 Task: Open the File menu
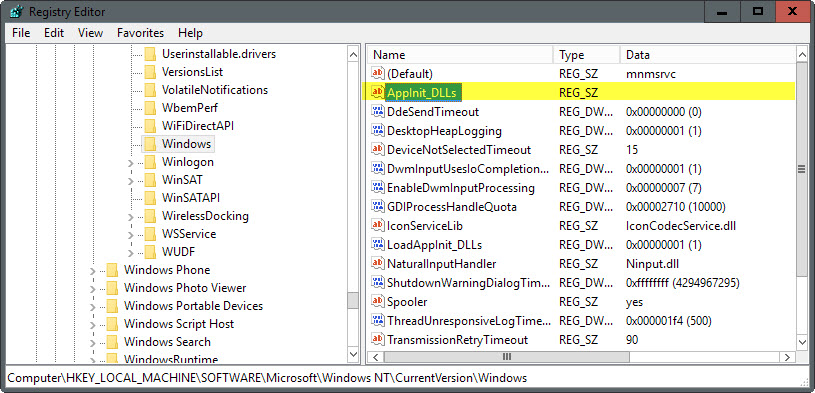coord(21,33)
